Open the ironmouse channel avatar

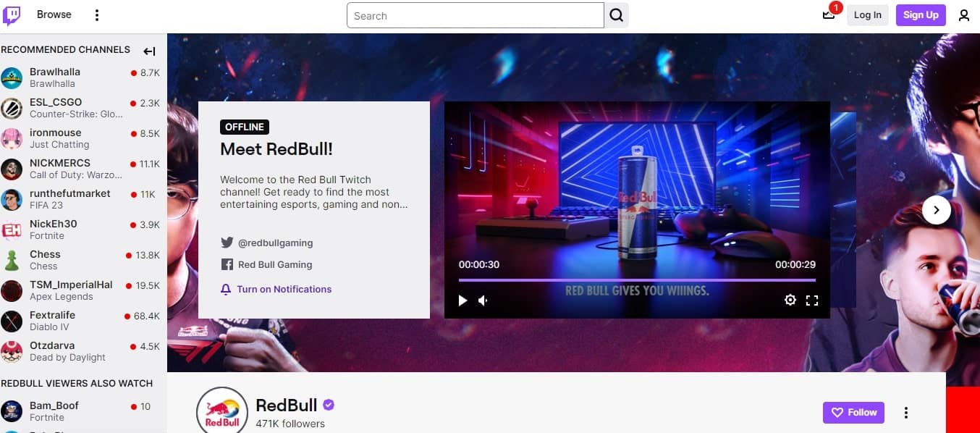point(12,138)
